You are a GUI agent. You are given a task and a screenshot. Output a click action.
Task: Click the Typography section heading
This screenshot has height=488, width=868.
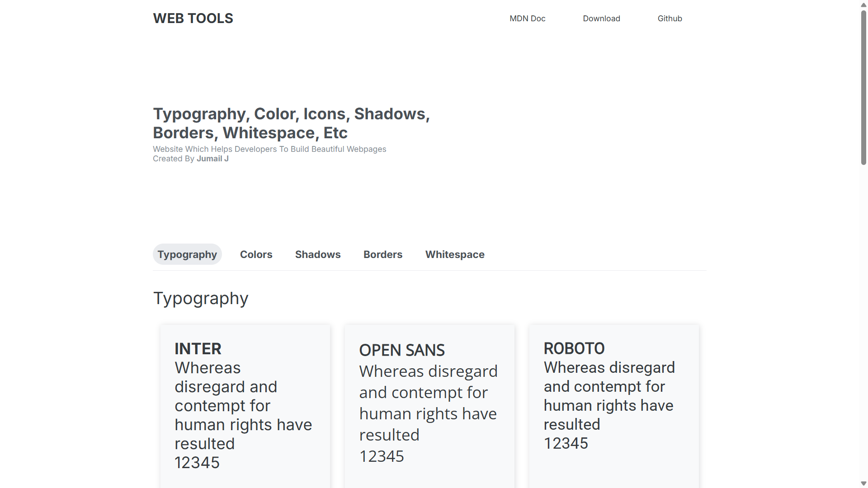(x=201, y=299)
